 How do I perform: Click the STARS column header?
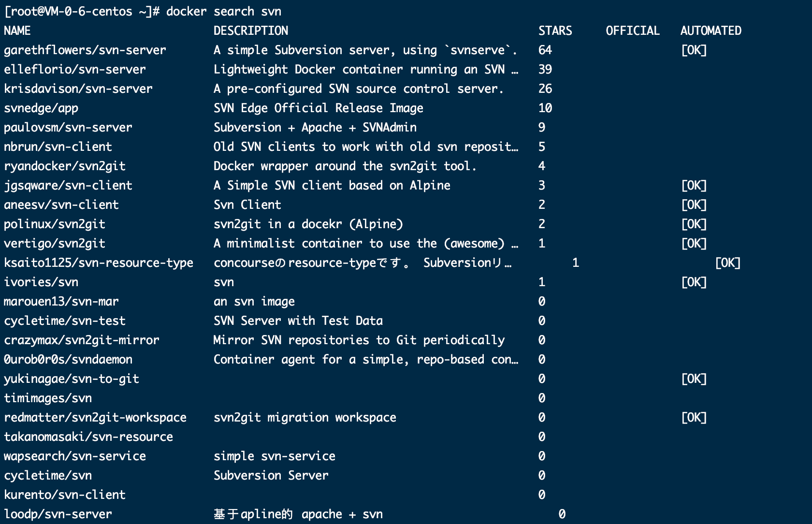(555, 31)
